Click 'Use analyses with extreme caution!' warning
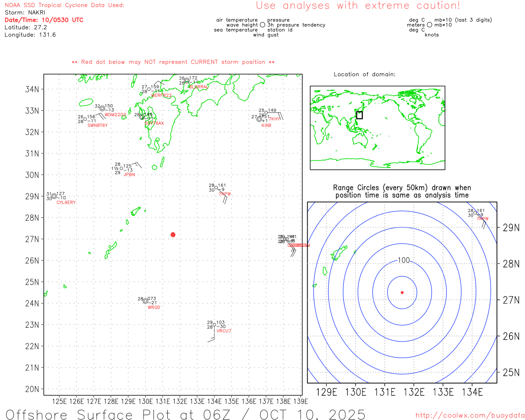525x420 pixels. point(358,6)
